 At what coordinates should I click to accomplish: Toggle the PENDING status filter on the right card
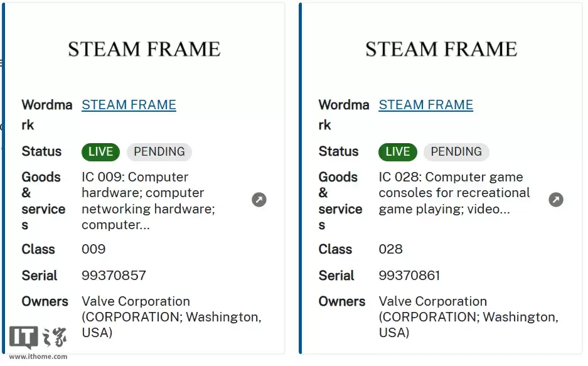click(456, 151)
